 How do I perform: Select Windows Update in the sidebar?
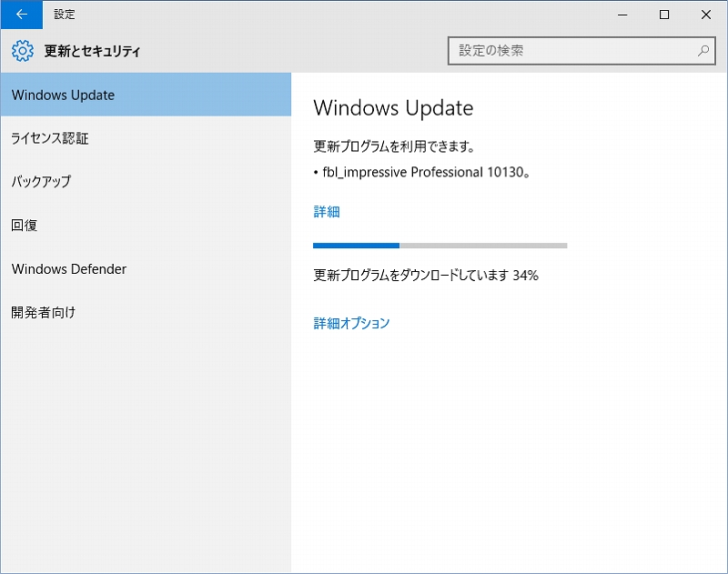click(x=146, y=95)
